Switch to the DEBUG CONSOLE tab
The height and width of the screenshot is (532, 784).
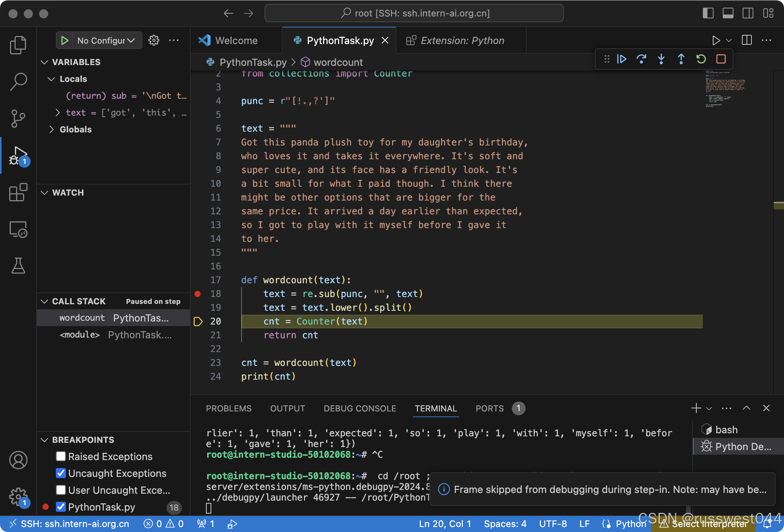pos(359,408)
